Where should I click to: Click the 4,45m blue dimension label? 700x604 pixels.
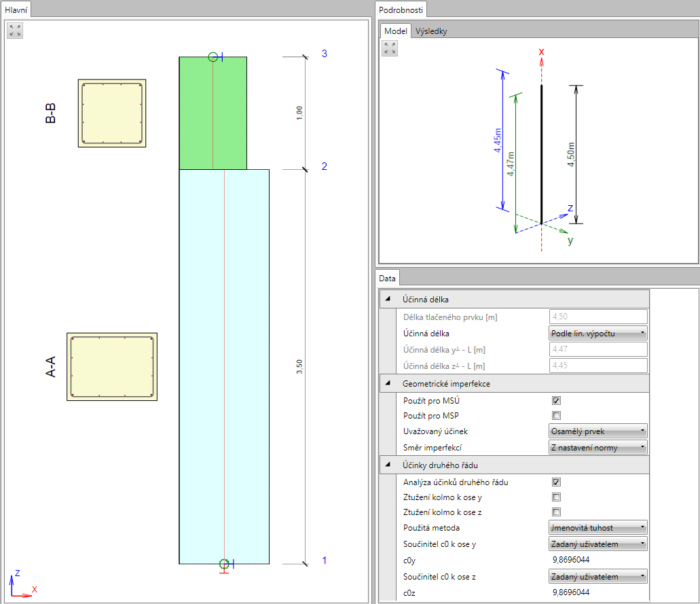point(498,141)
